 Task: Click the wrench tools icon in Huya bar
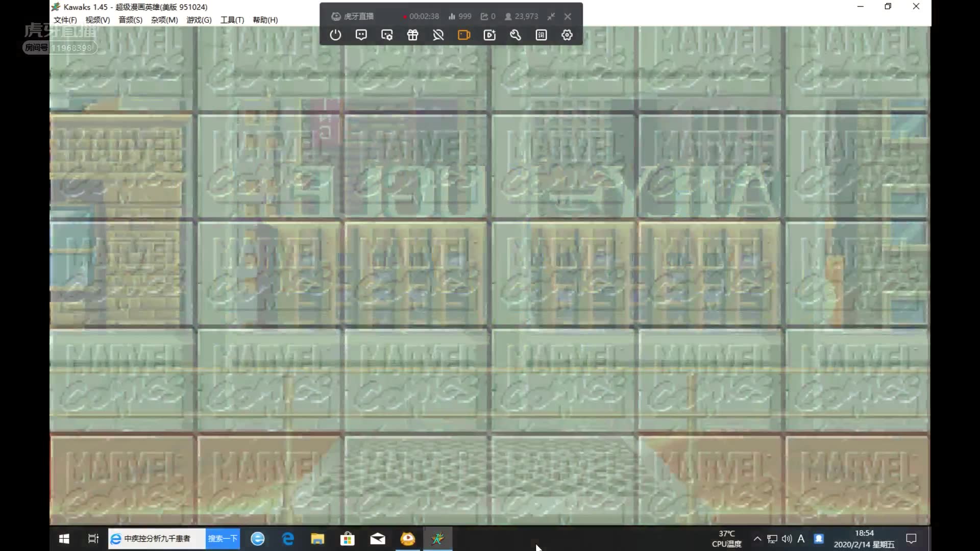coord(516,35)
